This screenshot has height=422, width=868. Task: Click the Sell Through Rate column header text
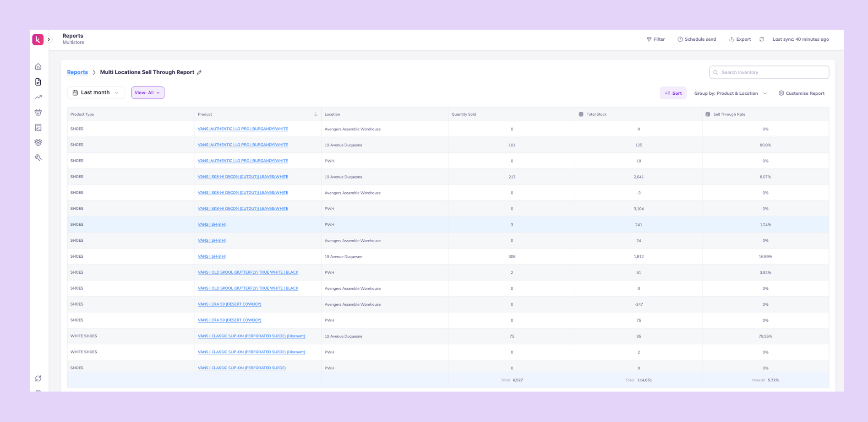[729, 114]
